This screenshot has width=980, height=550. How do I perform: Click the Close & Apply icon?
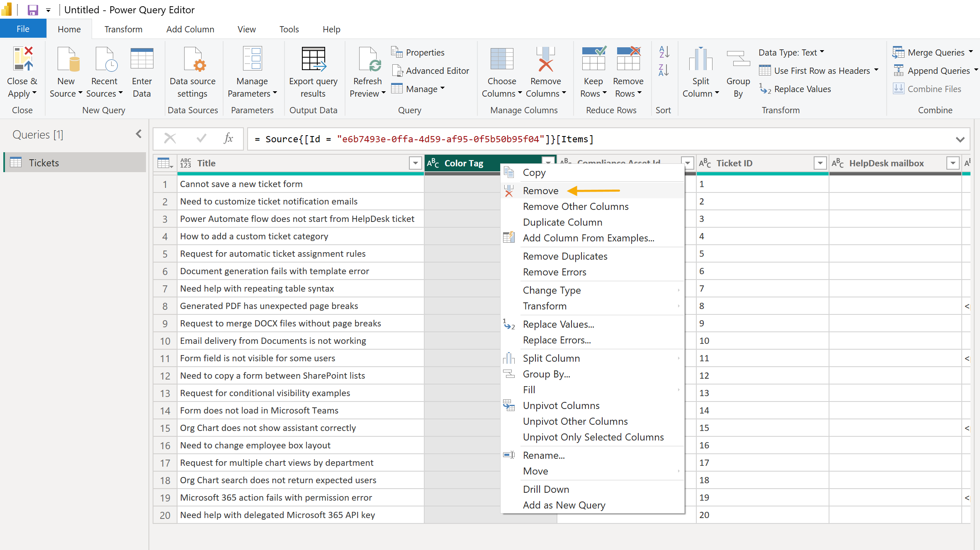23,58
